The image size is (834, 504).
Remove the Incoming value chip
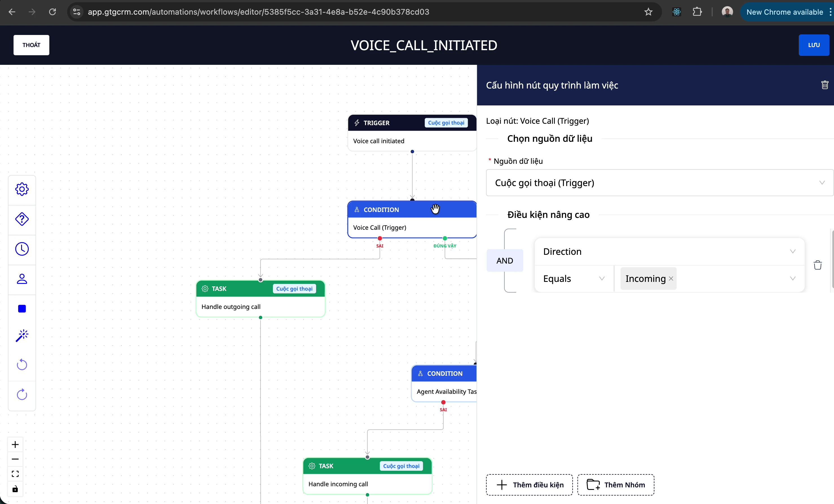[671, 278]
